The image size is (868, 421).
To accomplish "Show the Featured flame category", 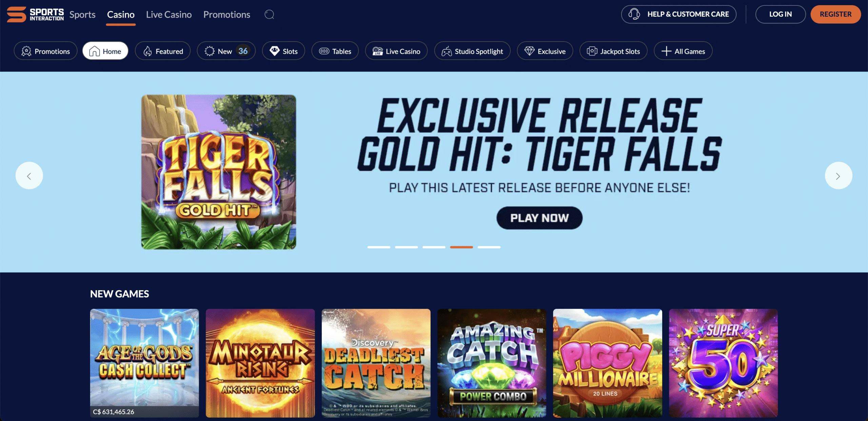I will point(163,51).
